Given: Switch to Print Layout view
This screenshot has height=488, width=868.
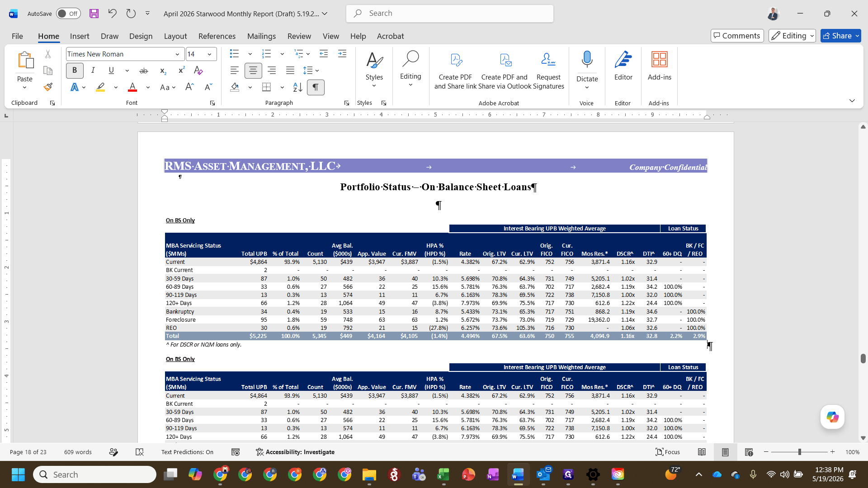Looking at the screenshot, I should [725, 452].
